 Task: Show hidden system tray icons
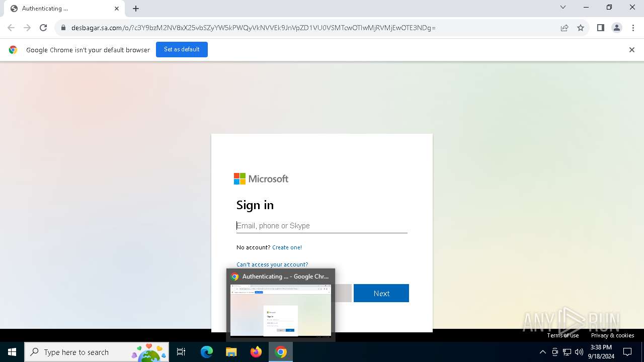[x=542, y=352]
